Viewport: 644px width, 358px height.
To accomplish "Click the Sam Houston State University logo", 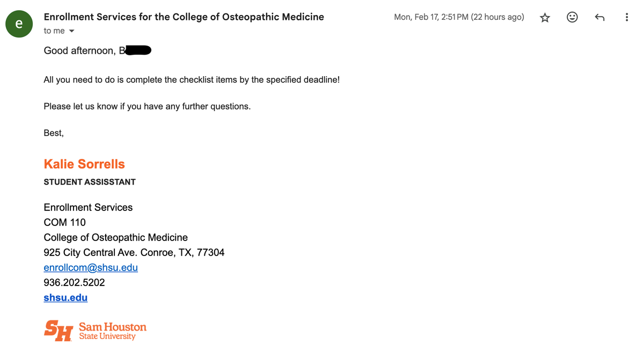I will pos(95,331).
